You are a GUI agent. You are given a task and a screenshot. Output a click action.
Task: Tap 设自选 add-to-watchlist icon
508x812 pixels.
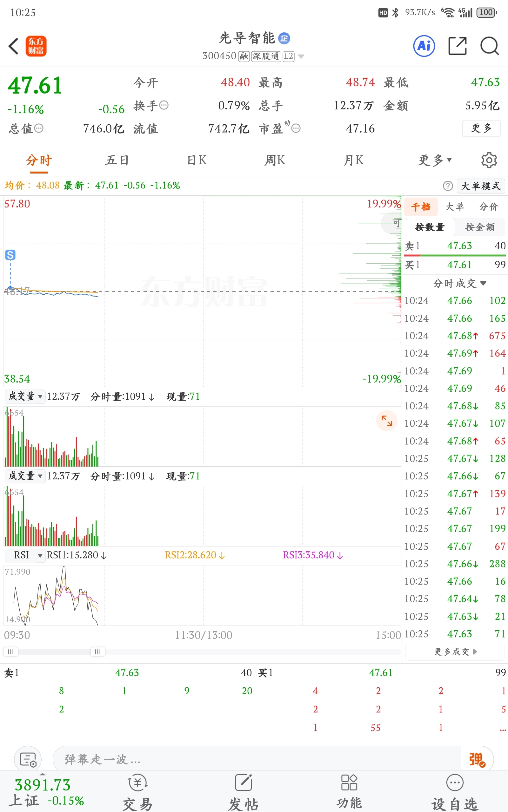tap(455, 792)
